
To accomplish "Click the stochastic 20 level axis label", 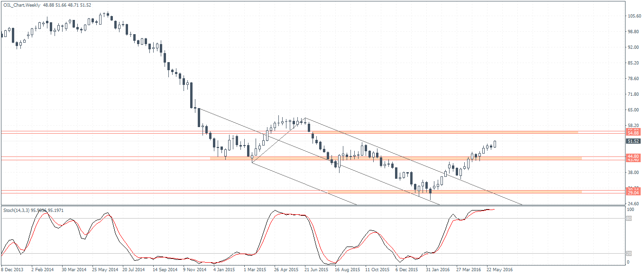I will [x=629, y=253].
